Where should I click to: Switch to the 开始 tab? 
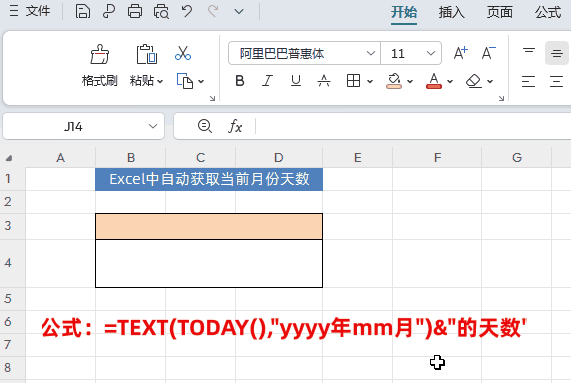[404, 12]
